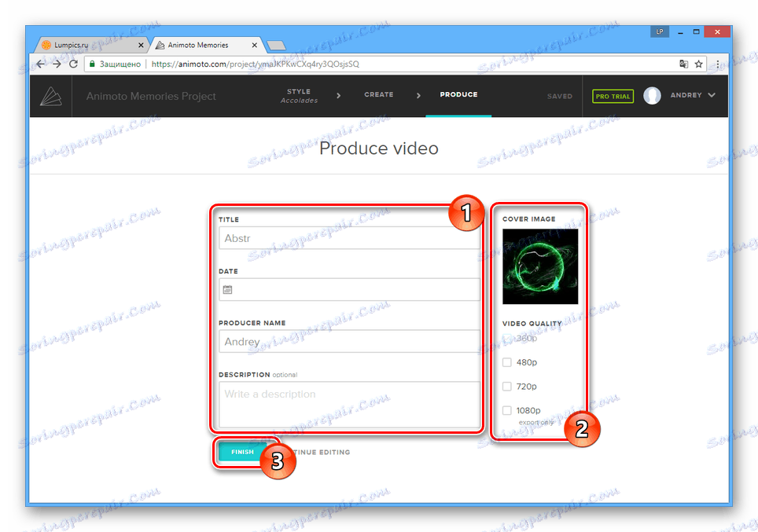Switch to the Lumpics.ru browser tab
The width and height of the screenshot is (758, 532).
tap(92, 45)
